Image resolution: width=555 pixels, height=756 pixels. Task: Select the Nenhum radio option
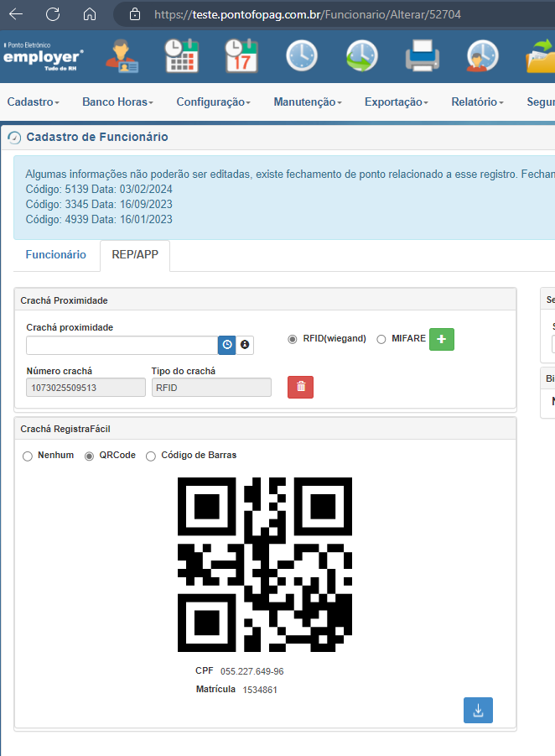pos(28,456)
